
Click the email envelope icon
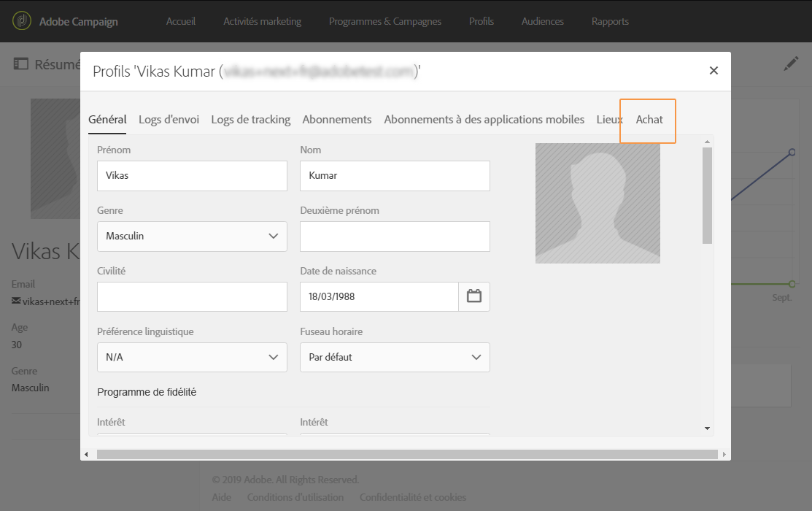click(16, 301)
